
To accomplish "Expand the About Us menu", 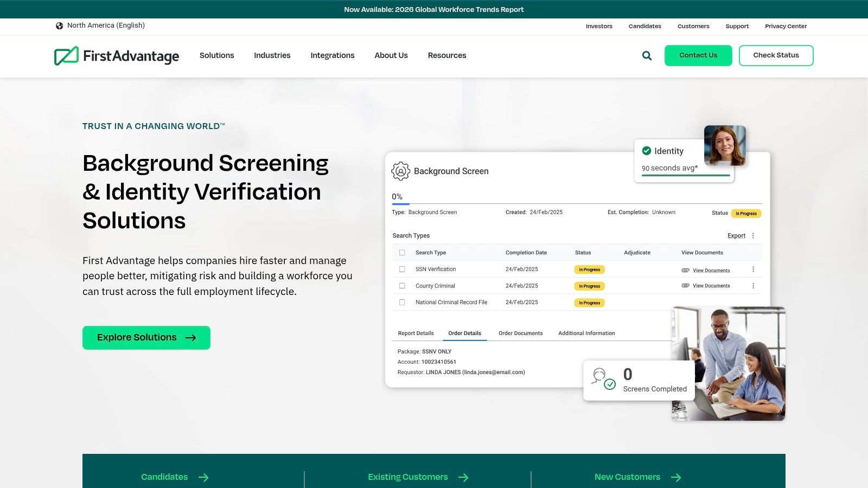I will point(391,55).
